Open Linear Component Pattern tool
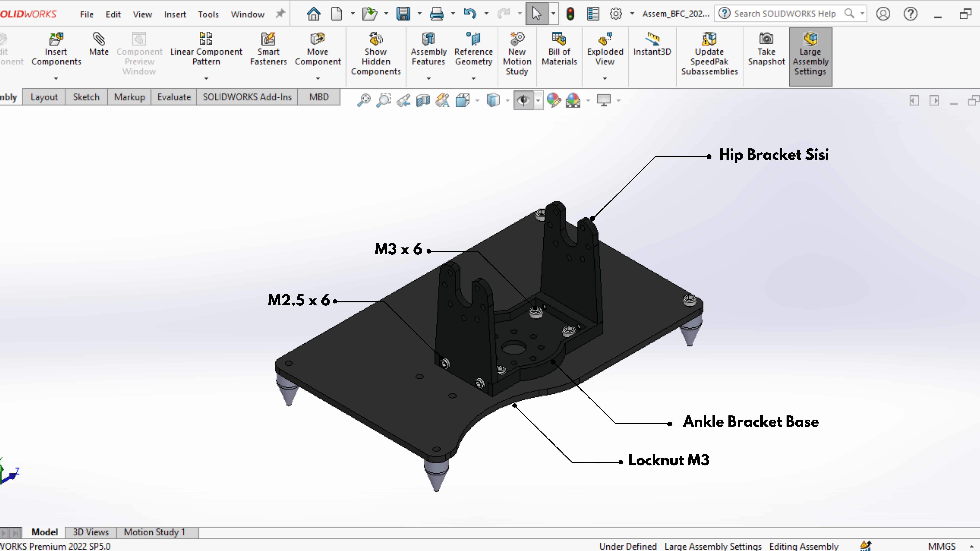Screen dimensions: 980x551 (x=206, y=49)
